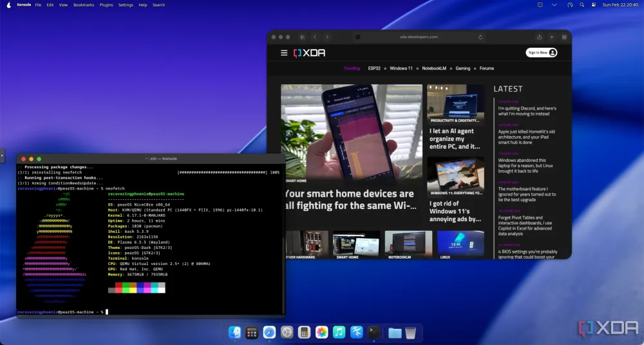This screenshot has width=644, height=345.
Task: Open the Konsole application menu
Action: 24,5
